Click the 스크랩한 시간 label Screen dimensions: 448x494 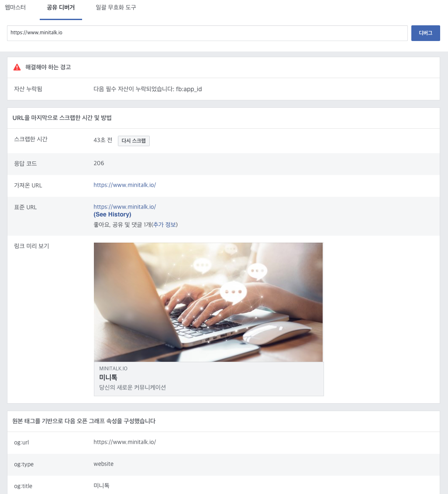pyautogui.click(x=31, y=139)
